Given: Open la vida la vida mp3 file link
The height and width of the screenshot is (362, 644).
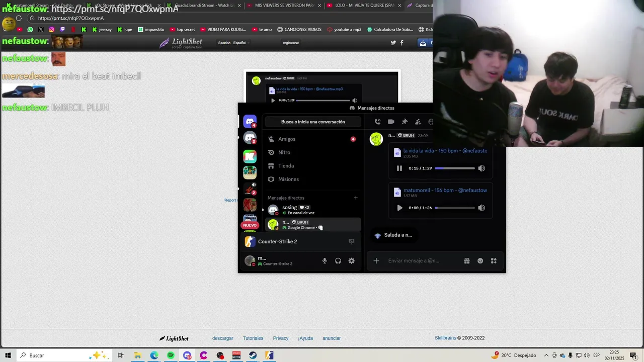Looking at the screenshot, I should point(445,151).
